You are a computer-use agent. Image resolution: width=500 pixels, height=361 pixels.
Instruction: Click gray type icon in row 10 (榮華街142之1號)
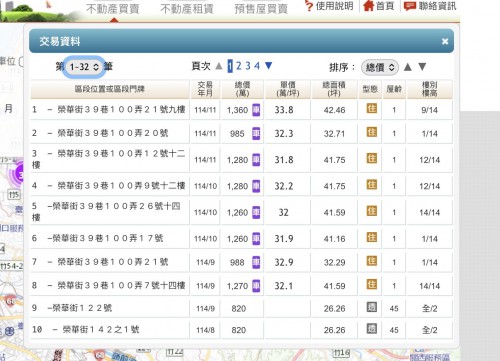coord(372,329)
